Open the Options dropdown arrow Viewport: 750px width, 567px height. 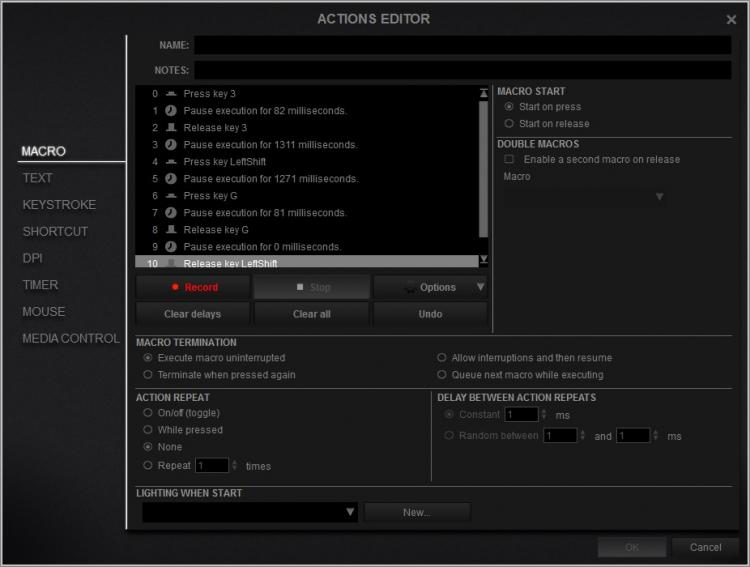(480, 287)
